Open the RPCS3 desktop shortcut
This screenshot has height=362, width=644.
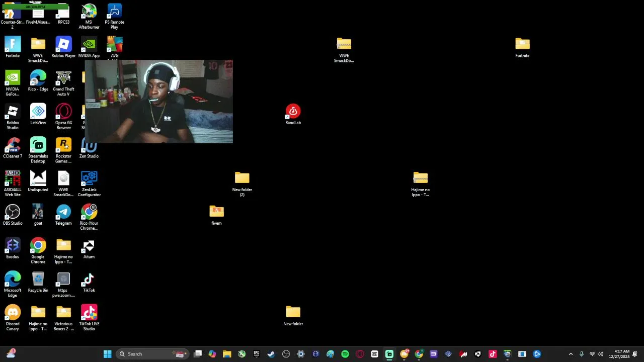(63, 15)
